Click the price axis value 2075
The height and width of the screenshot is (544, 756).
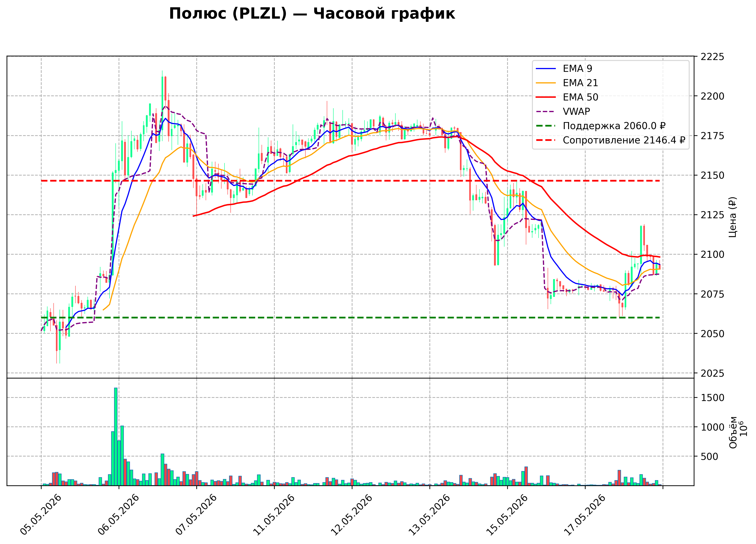pos(712,294)
